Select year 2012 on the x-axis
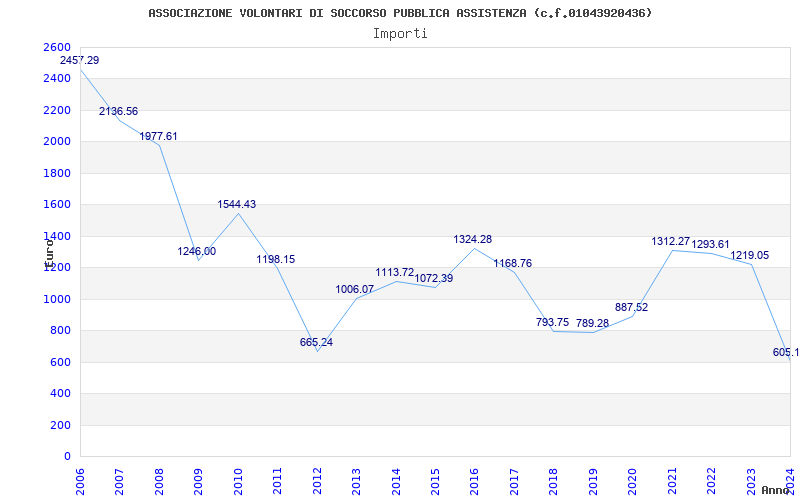This screenshot has height=500, width=800. [x=317, y=482]
